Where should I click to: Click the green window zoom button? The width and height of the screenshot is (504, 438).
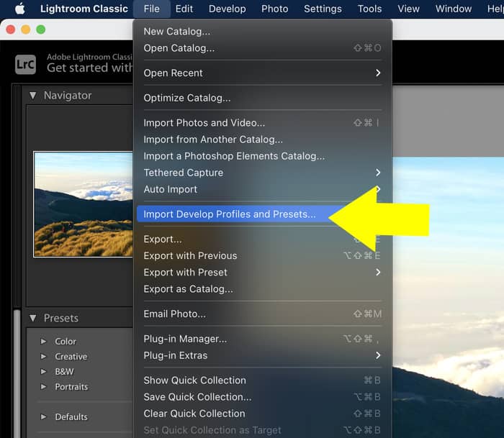[x=41, y=29]
